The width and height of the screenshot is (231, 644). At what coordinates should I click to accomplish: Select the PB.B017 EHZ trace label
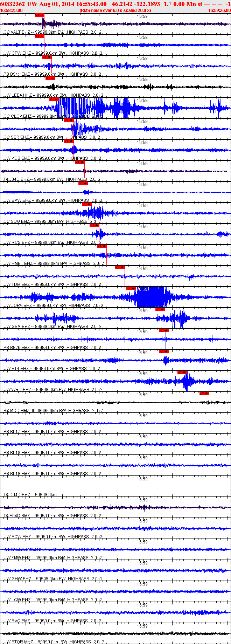tap(17, 432)
